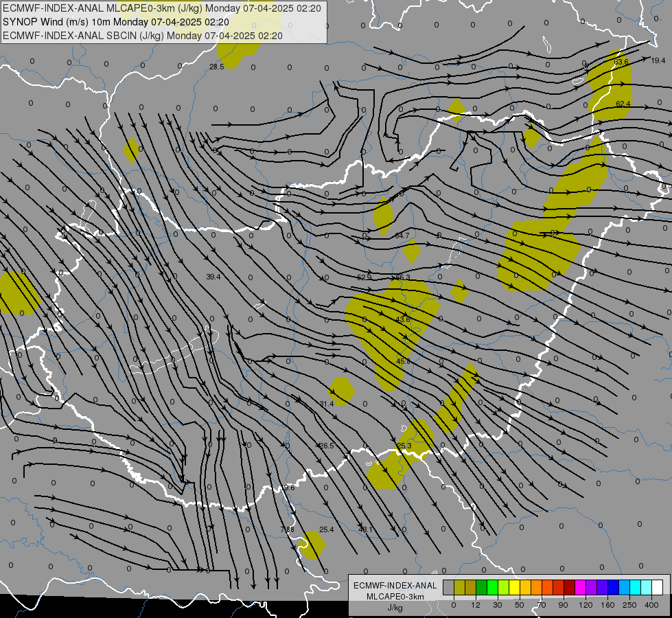Click the 9.6 map value

click(x=289, y=488)
